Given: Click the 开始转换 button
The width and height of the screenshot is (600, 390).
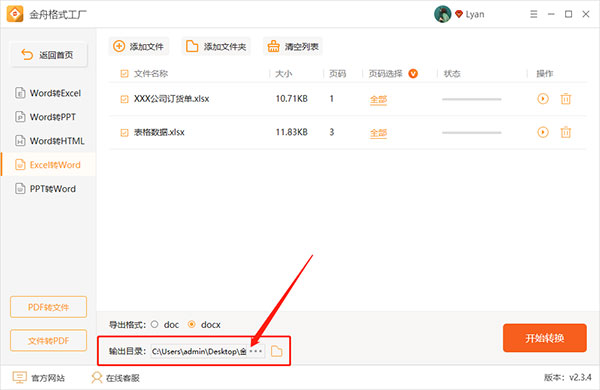Looking at the screenshot, I should click(545, 338).
